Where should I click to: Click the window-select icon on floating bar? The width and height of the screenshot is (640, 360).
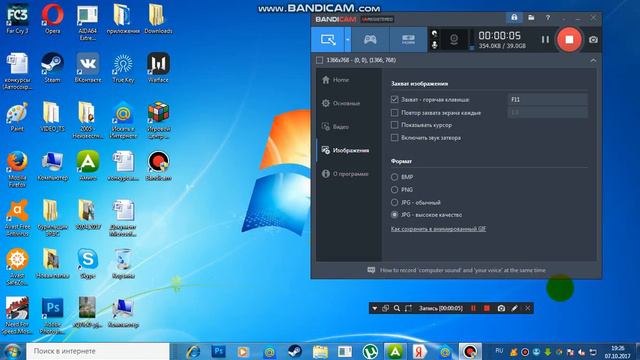[x=385, y=309]
